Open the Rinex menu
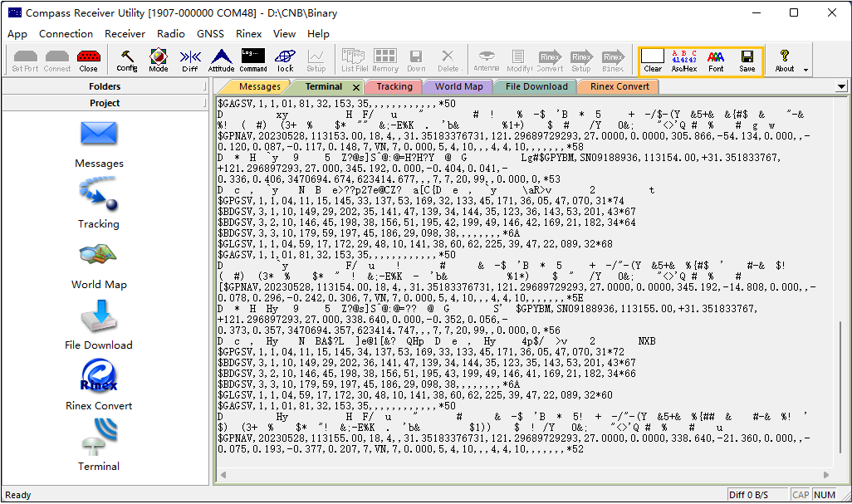 click(249, 34)
